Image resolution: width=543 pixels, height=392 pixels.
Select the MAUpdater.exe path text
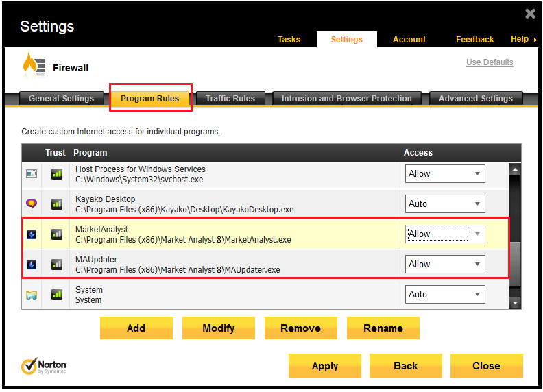point(178,270)
